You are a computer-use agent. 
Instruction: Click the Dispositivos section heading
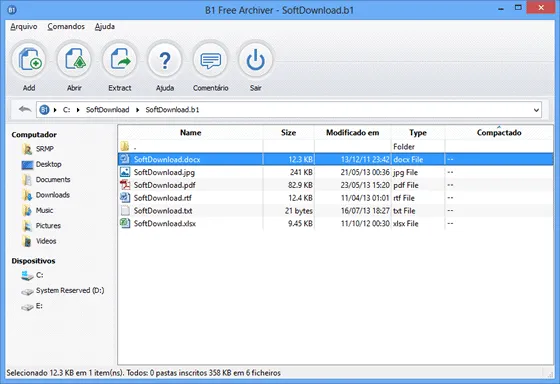click(x=33, y=261)
